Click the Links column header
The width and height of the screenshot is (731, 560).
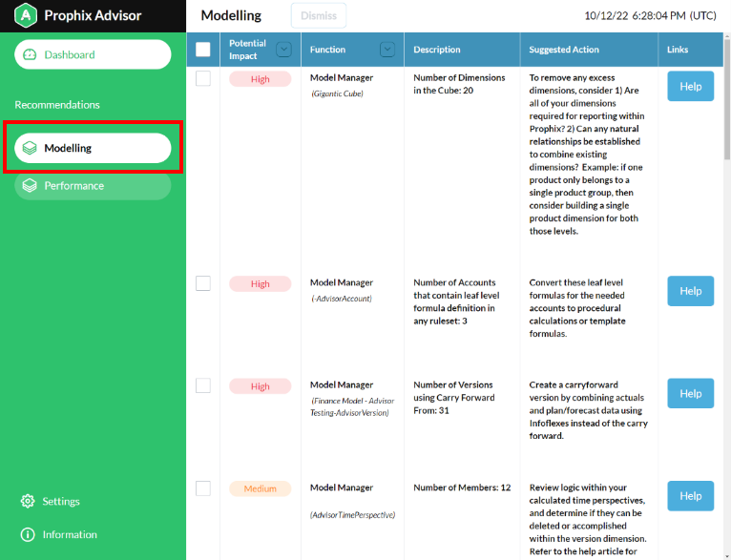click(x=678, y=50)
